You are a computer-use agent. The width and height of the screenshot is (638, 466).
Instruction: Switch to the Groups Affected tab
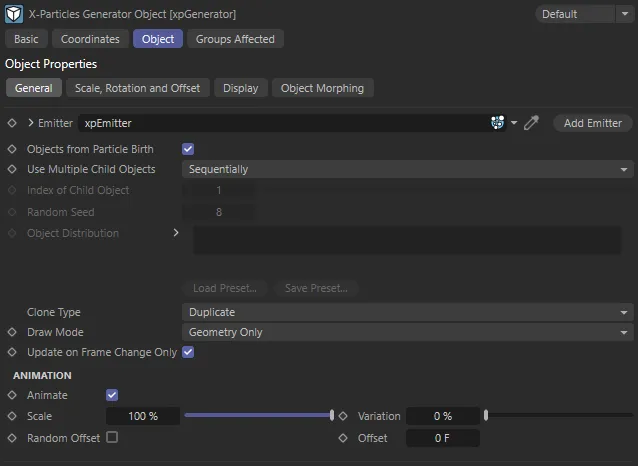point(235,39)
